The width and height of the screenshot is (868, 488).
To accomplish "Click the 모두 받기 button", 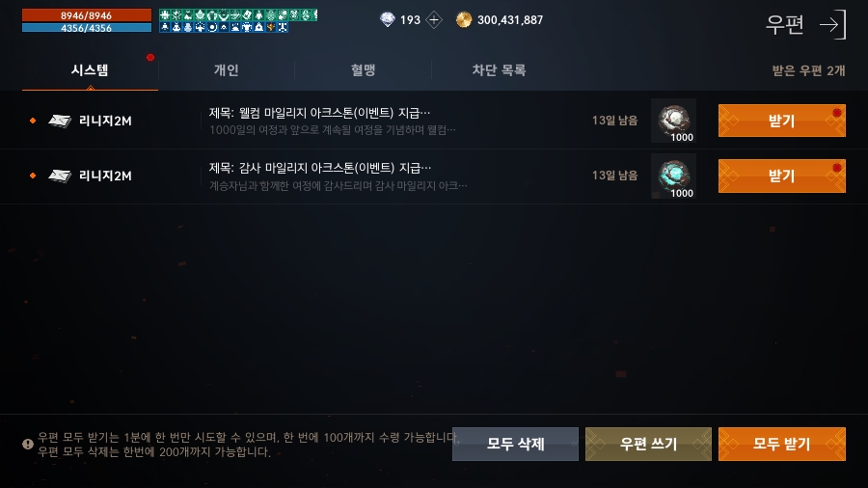I will pyautogui.click(x=781, y=444).
